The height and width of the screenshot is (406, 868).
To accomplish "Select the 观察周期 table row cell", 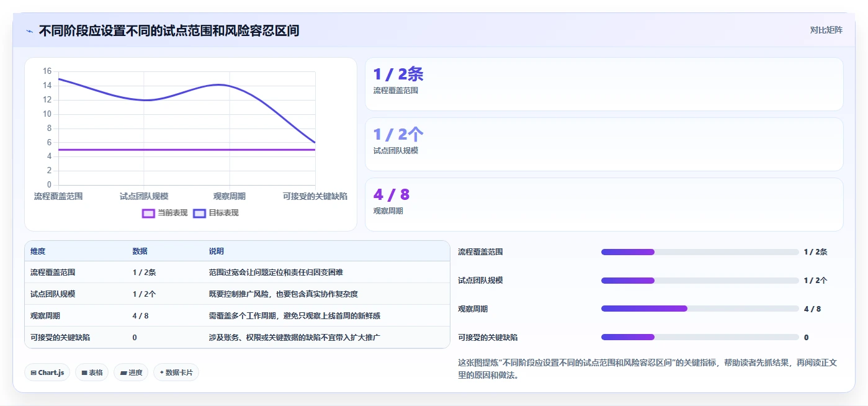I will pyautogui.click(x=45, y=316).
